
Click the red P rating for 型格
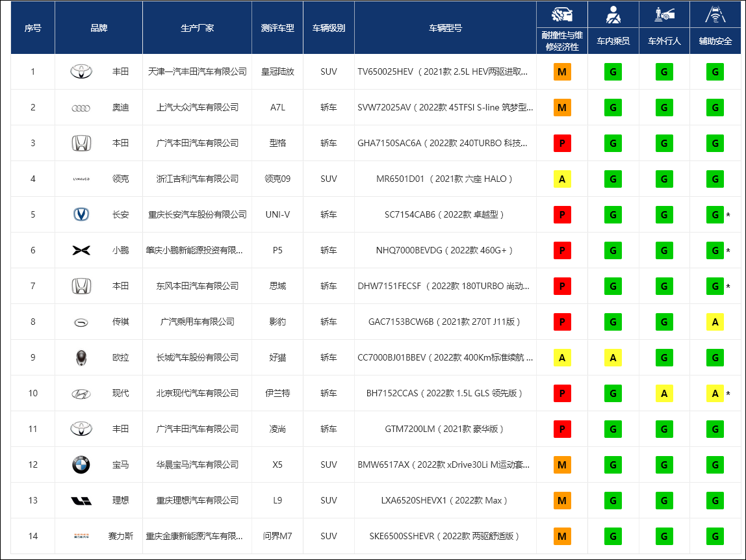click(x=562, y=143)
